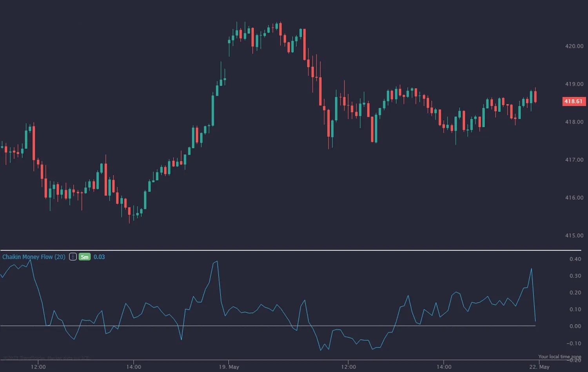The image size is (588, 372).
Task: Select the Chaikin Money Flow (20) indicator title
Action: click(x=34, y=257)
